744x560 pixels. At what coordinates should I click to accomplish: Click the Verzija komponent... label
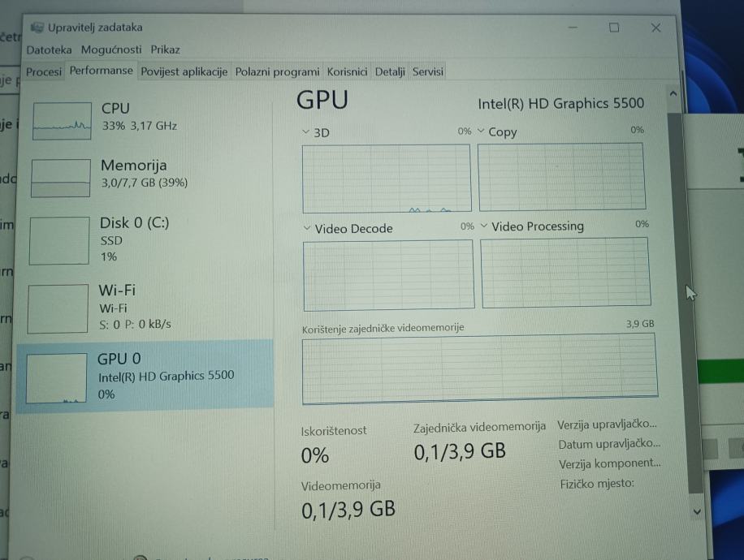(610, 463)
